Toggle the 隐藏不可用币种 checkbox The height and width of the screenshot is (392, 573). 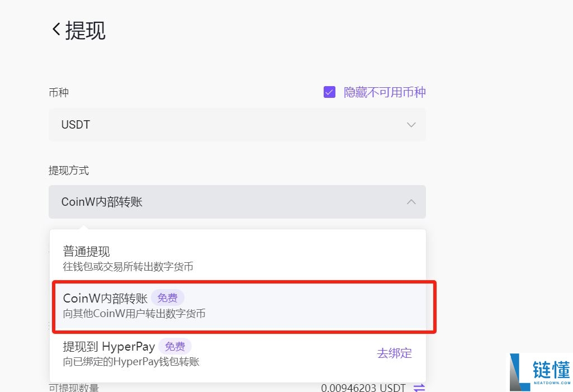[x=329, y=92]
